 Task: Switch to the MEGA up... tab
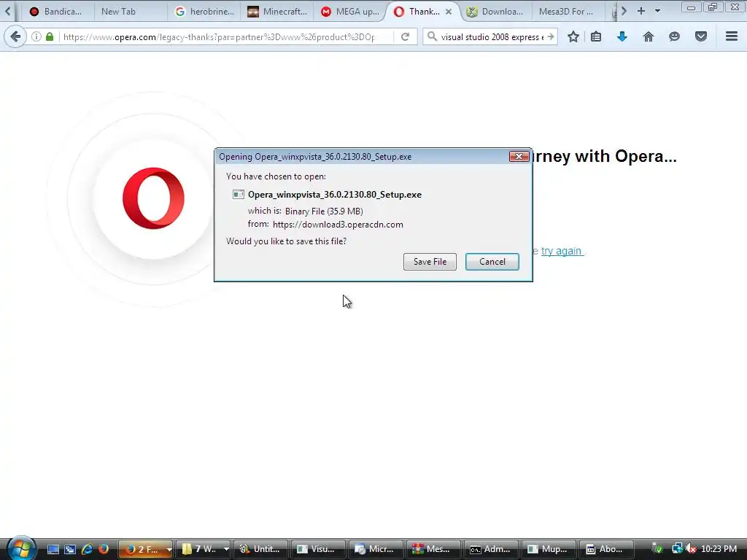coord(350,12)
